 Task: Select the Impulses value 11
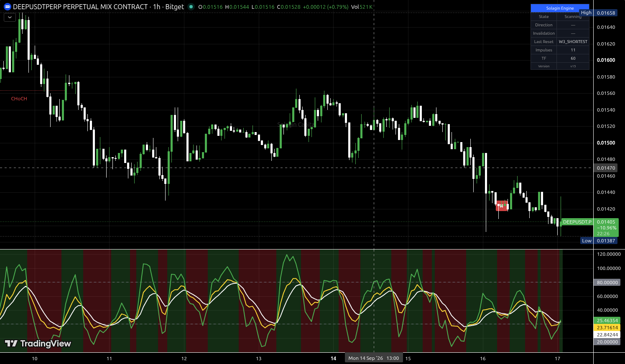point(573,50)
